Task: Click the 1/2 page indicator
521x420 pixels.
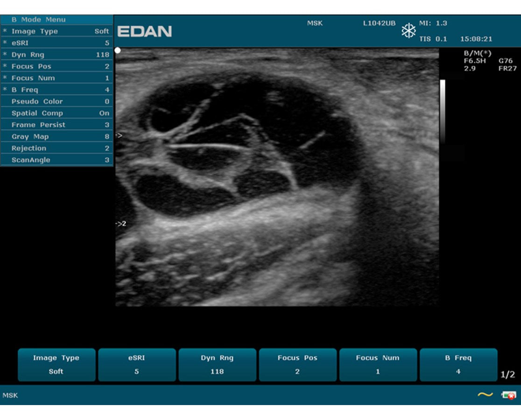Action: pos(507,374)
